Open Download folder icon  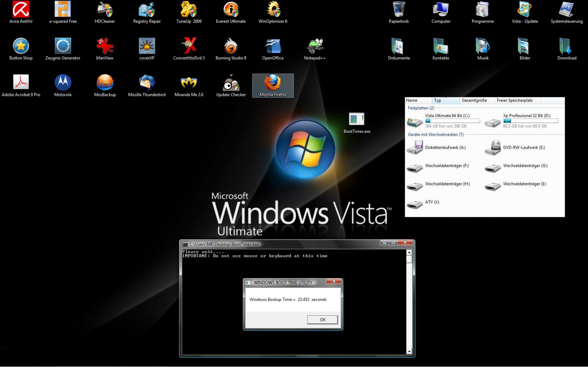(567, 49)
